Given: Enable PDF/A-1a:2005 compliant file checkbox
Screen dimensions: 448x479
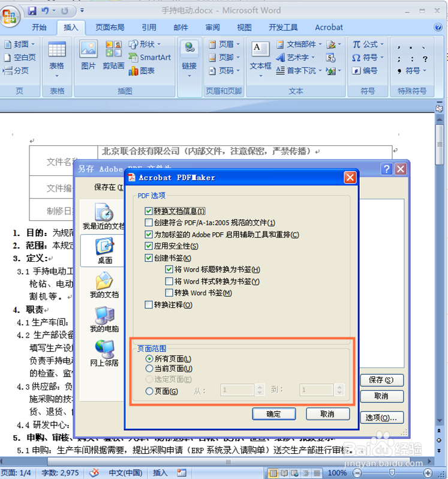Looking at the screenshot, I should pos(149,222).
